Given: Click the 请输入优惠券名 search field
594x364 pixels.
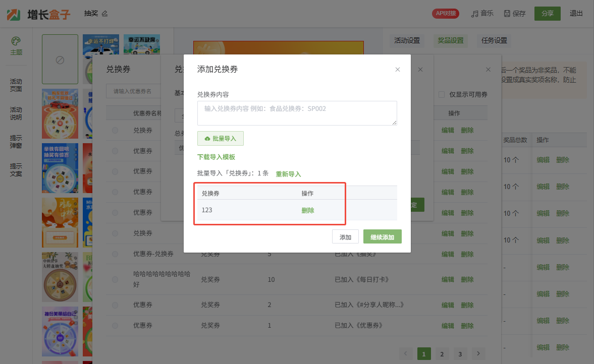Looking at the screenshot, I should [133, 91].
